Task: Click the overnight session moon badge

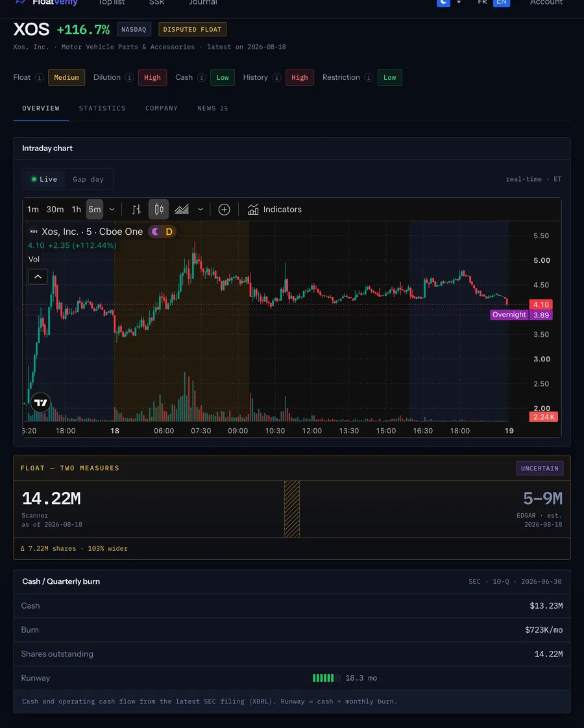Action: click(156, 232)
